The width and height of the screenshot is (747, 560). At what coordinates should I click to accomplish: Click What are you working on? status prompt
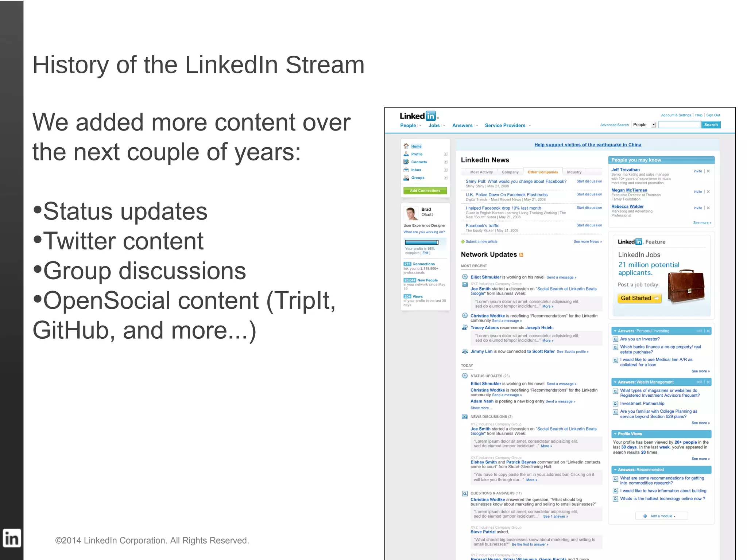(424, 232)
